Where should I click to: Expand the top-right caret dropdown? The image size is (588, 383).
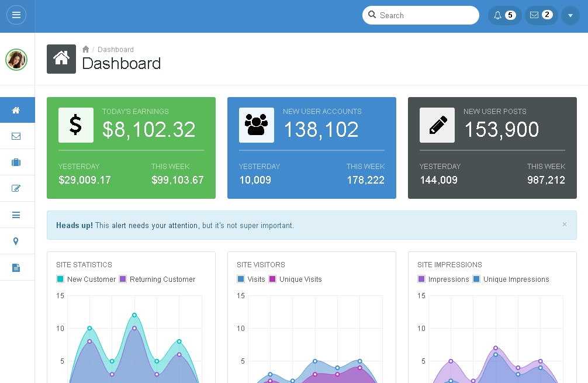(570, 15)
